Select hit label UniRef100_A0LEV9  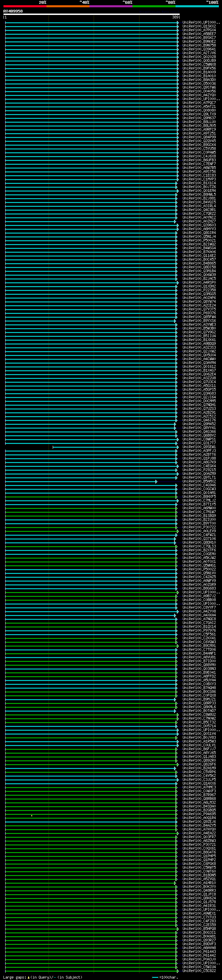(199, 531)
